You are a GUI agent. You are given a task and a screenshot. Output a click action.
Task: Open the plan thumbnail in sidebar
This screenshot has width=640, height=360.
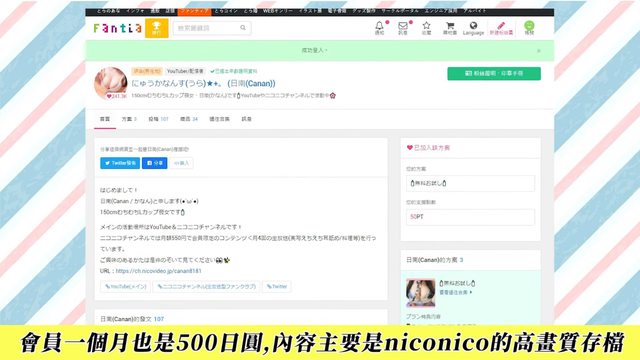[x=420, y=293]
